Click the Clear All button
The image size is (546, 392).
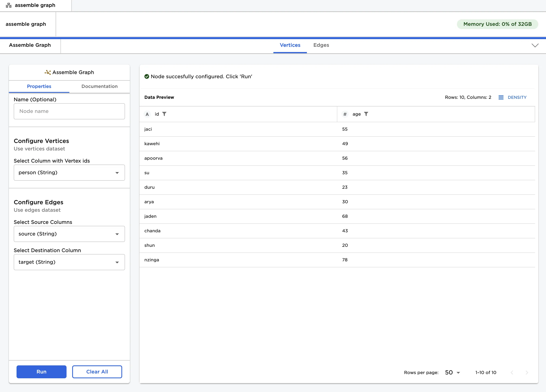pos(97,372)
